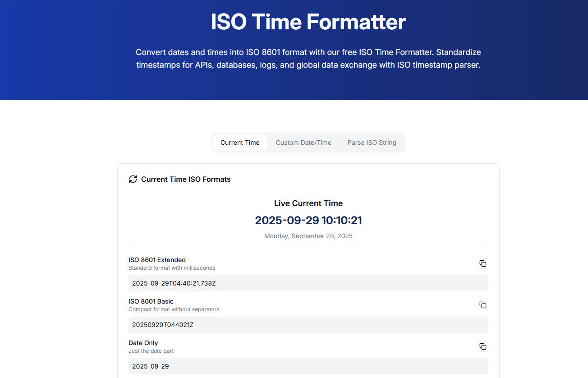Click the ISO 8601 Basic label
This screenshot has height=378, width=588.
(x=151, y=301)
